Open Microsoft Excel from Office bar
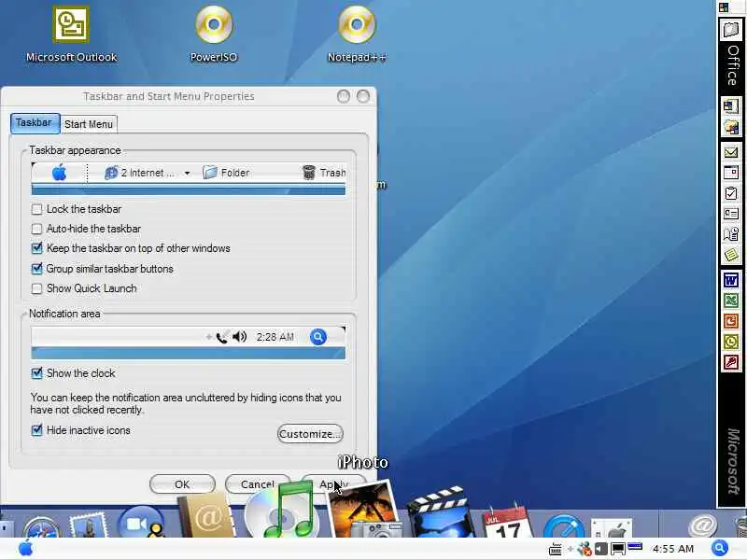Image resolution: width=747 pixels, height=560 pixels. point(731,300)
